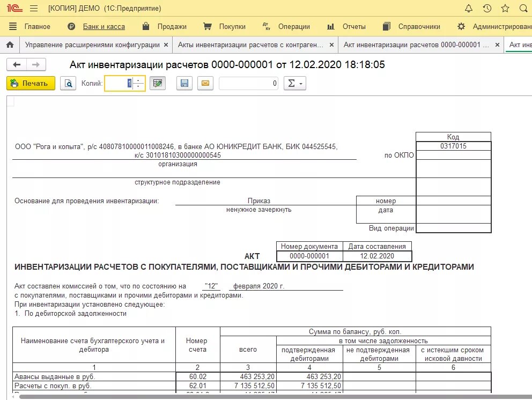532x400 pixels.
Task: Select header cell Дата составления
Action: coord(377,246)
